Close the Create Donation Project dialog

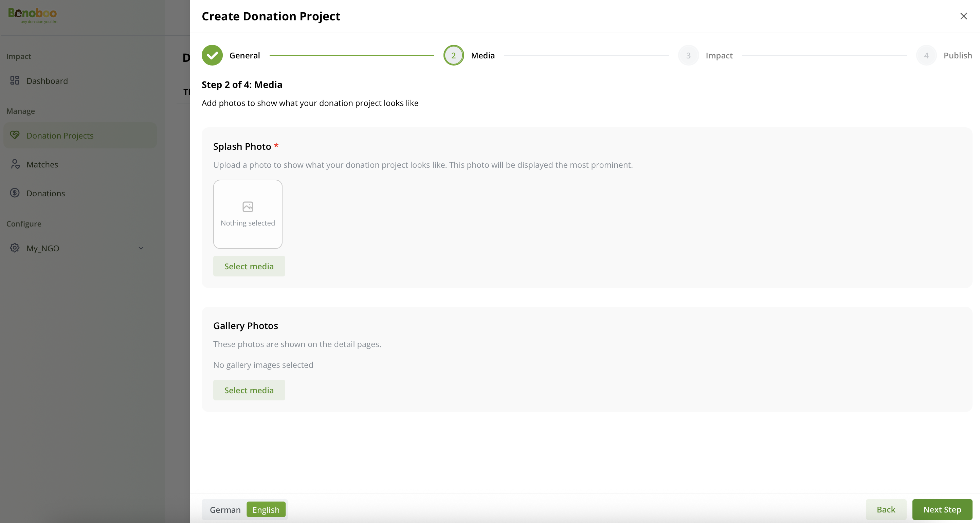963,16
